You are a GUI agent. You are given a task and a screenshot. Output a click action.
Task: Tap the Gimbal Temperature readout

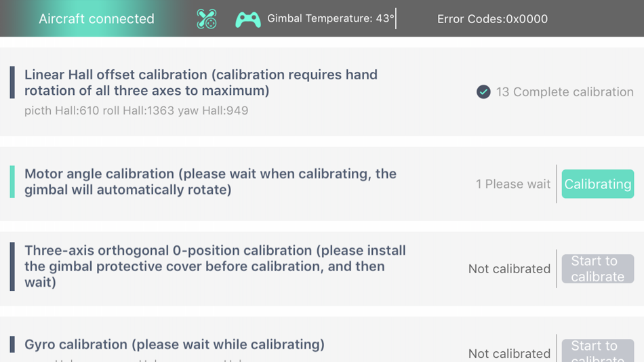[x=331, y=18]
